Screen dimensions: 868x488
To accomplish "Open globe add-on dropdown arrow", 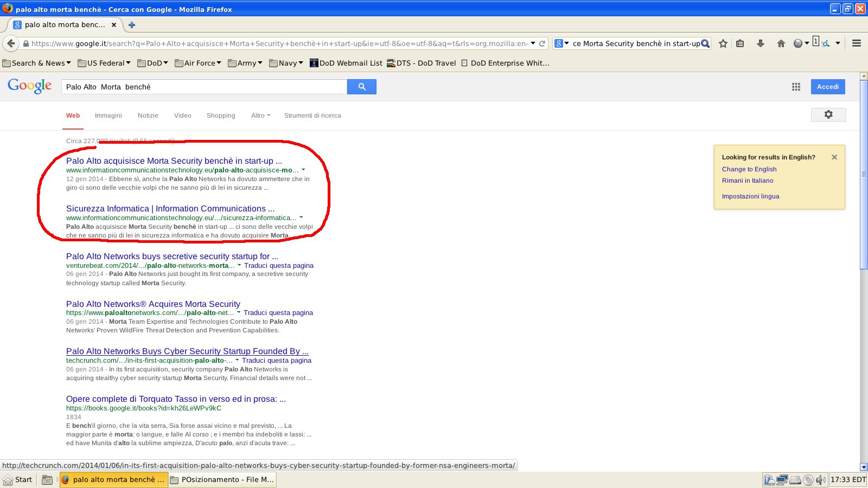I will (x=807, y=43).
